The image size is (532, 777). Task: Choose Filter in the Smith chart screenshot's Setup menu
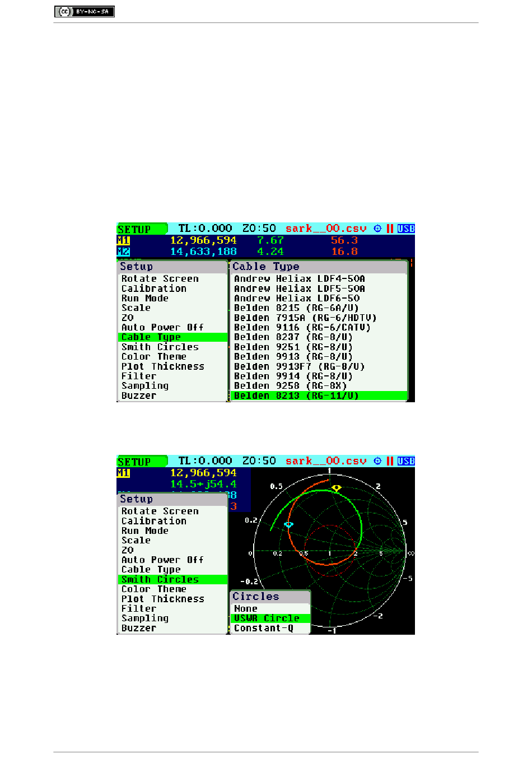point(172,608)
